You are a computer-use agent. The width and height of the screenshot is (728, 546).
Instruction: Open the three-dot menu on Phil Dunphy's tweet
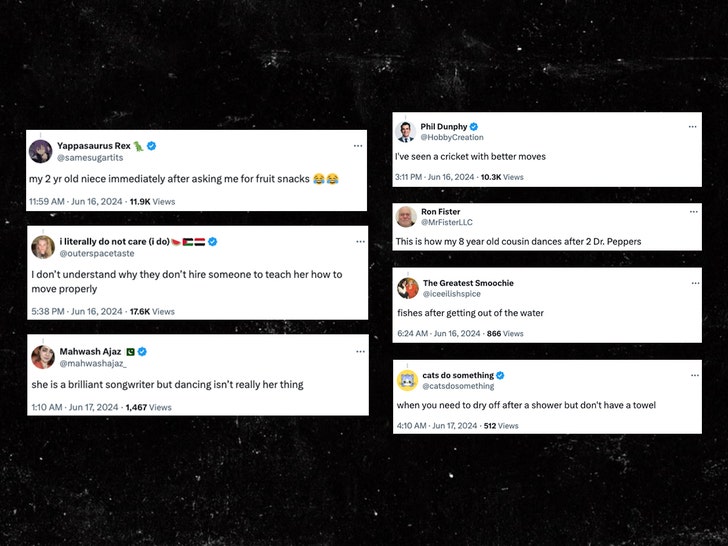point(693,127)
